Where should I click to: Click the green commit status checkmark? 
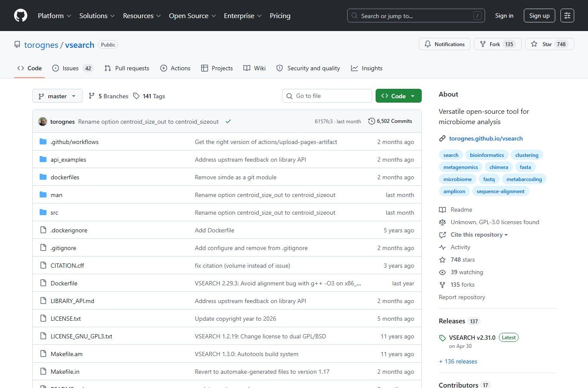pyautogui.click(x=228, y=122)
